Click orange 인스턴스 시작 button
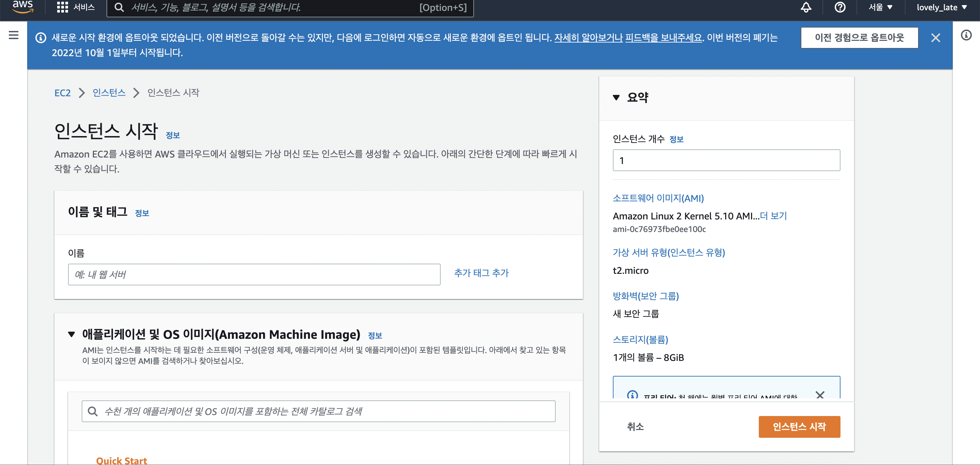The image size is (980, 465). click(799, 427)
